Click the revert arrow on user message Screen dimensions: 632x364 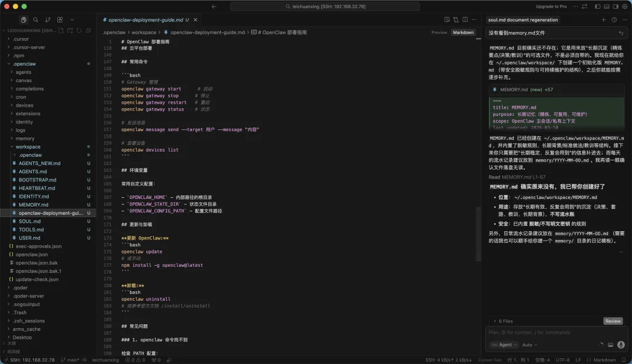tap(621, 33)
